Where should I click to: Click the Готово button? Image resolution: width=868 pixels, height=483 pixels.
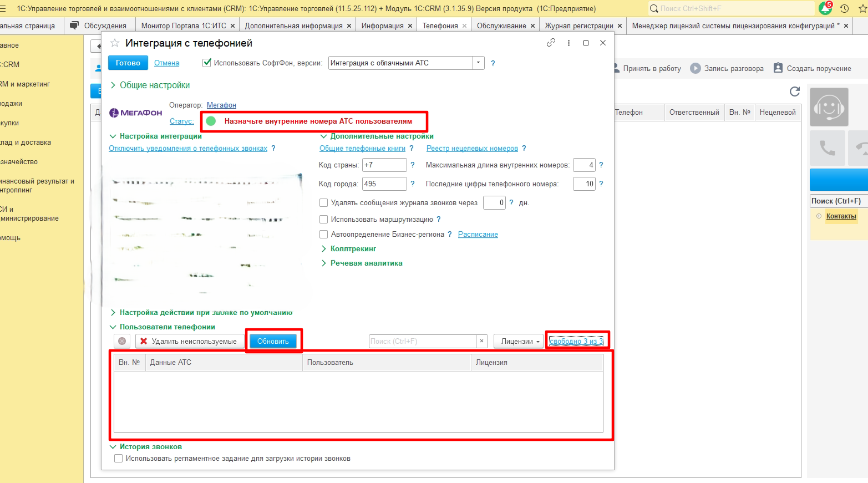click(x=128, y=63)
